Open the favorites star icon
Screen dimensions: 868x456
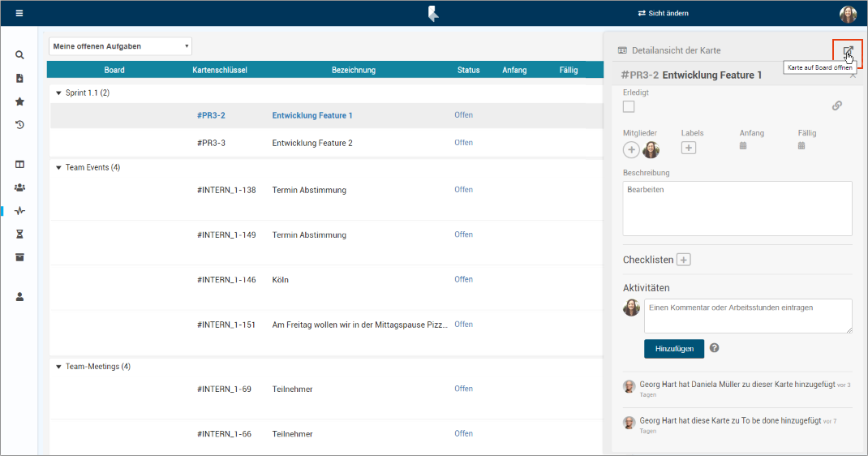(x=19, y=101)
